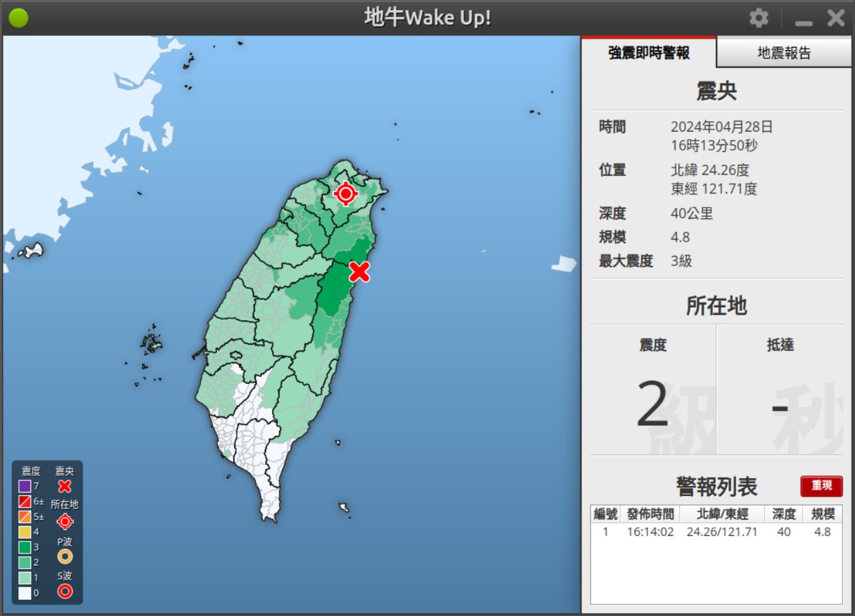Click the green status indicator circle
The image size is (855, 616).
[18, 18]
